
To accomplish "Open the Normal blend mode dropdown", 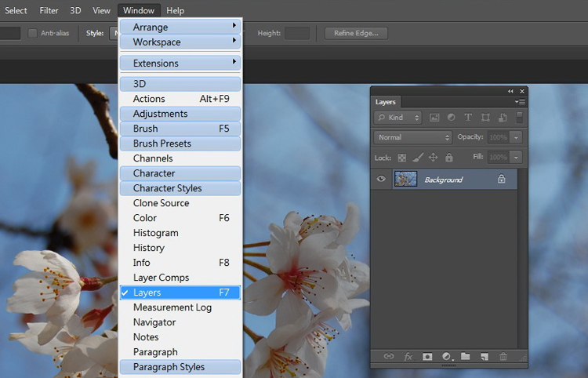I will (x=413, y=137).
